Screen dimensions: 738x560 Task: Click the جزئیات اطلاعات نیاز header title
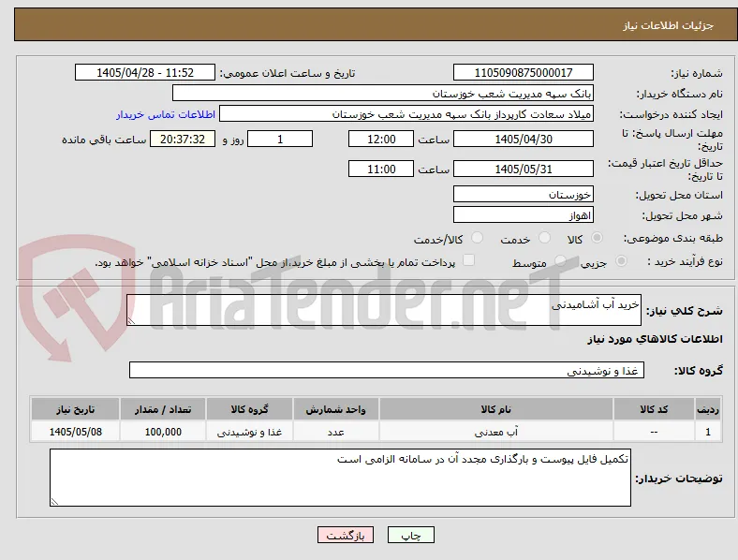click(668, 25)
